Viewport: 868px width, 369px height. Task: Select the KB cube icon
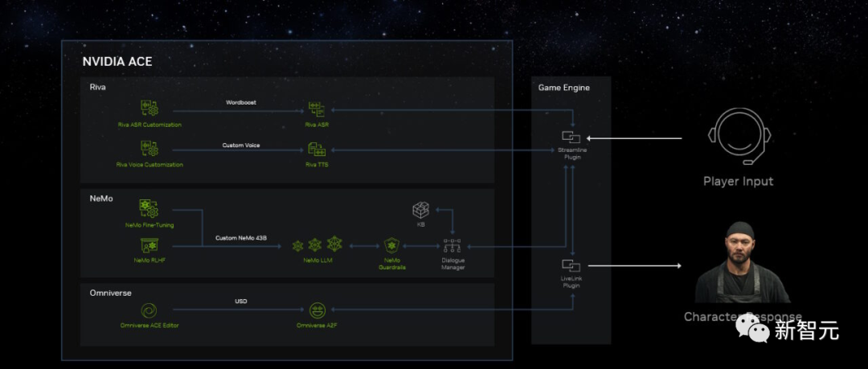(420, 210)
